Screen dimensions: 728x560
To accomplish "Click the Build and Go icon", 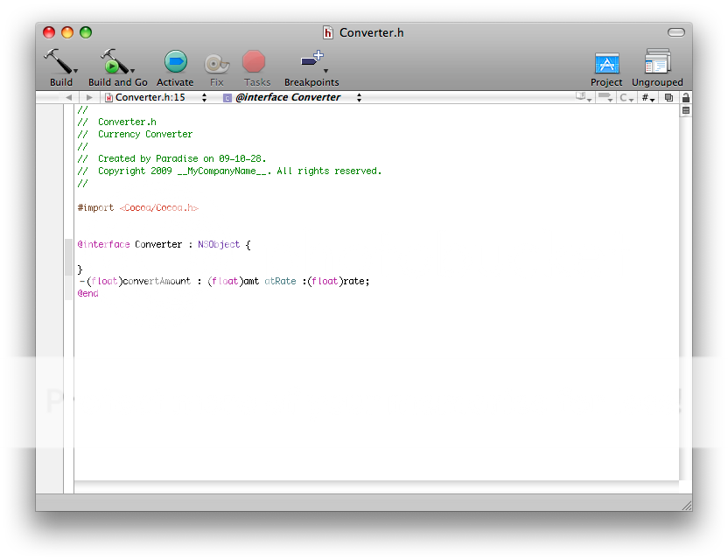I will pyautogui.click(x=114, y=61).
